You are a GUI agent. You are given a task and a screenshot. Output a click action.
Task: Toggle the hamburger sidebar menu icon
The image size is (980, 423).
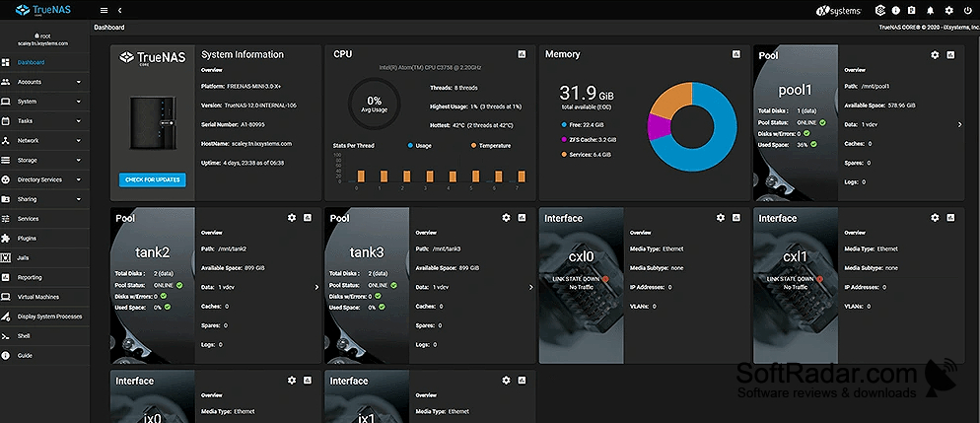[x=104, y=10]
